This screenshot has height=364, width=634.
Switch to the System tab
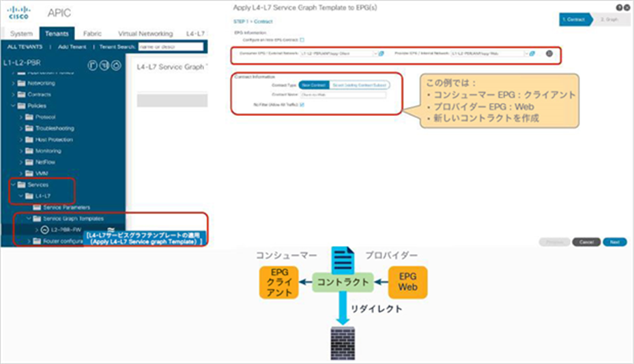pos(21,34)
